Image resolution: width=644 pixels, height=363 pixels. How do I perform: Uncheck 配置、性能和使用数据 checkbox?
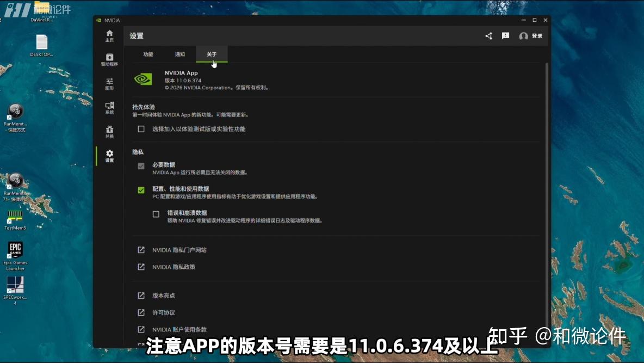(141, 190)
